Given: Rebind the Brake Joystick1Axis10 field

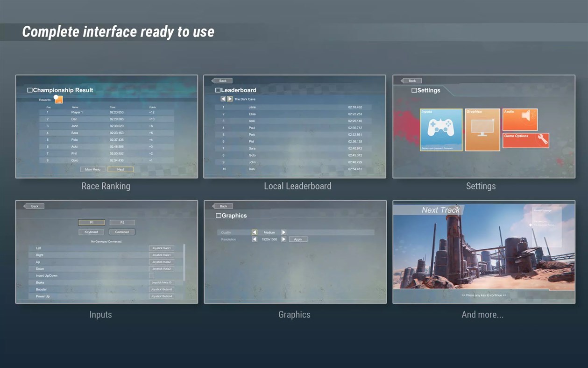Looking at the screenshot, I should point(162,283).
